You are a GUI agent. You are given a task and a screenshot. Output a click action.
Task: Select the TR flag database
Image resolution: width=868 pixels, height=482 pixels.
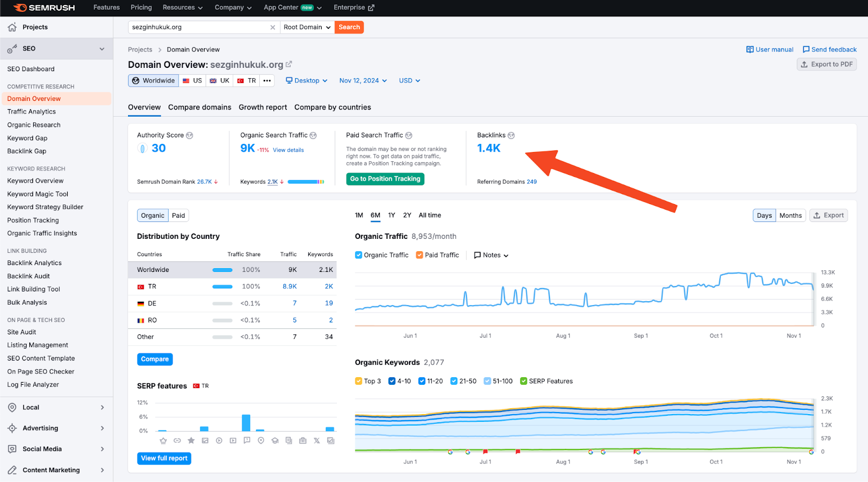pyautogui.click(x=246, y=81)
